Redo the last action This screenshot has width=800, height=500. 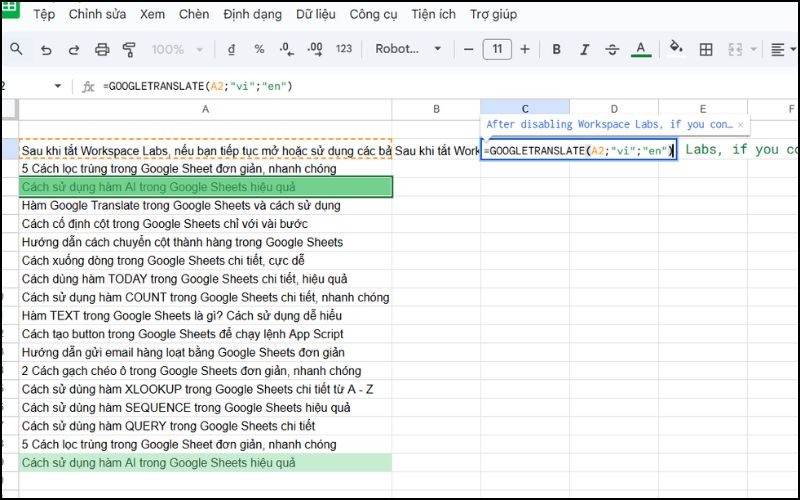tap(74, 49)
